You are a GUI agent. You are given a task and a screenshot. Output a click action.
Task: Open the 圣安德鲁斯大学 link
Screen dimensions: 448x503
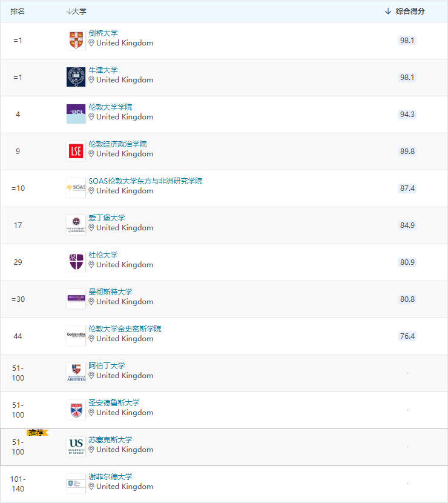pos(114,402)
